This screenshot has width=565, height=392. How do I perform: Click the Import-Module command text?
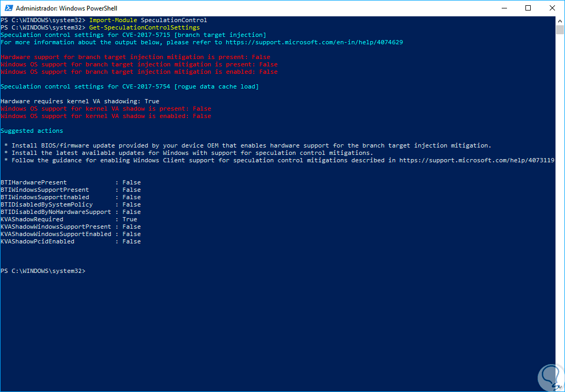(x=113, y=20)
